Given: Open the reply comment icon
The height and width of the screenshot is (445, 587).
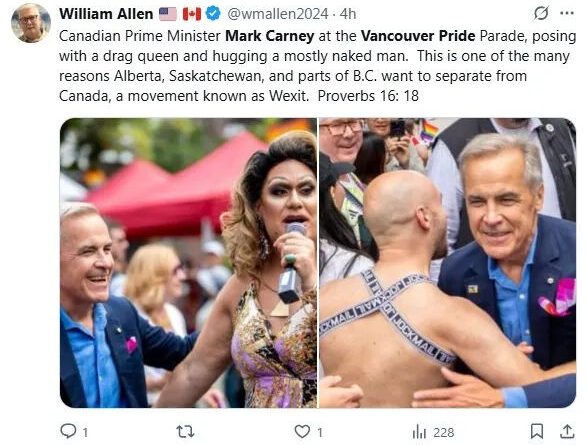Looking at the screenshot, I should [68, 431].
